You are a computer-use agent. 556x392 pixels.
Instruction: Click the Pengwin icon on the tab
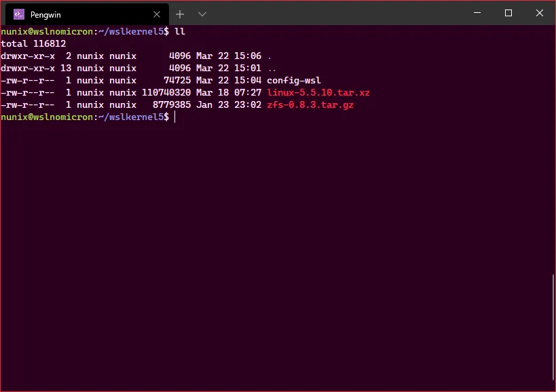(x=19, y=14)
